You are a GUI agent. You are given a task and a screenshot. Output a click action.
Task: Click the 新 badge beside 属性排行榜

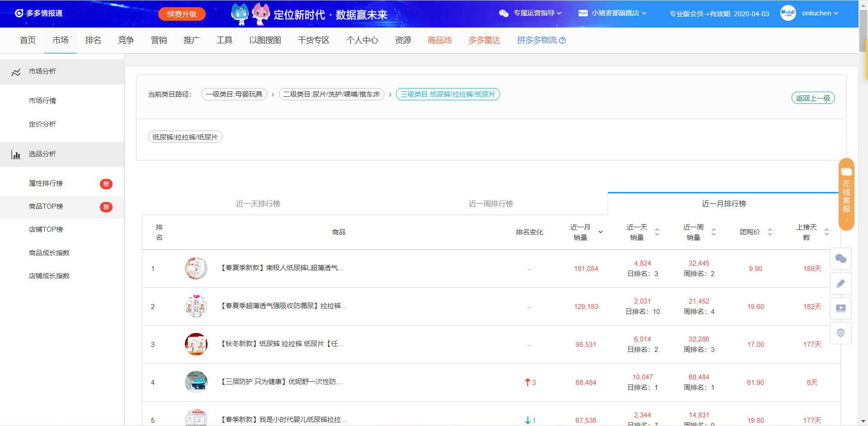tap(106, 184)
